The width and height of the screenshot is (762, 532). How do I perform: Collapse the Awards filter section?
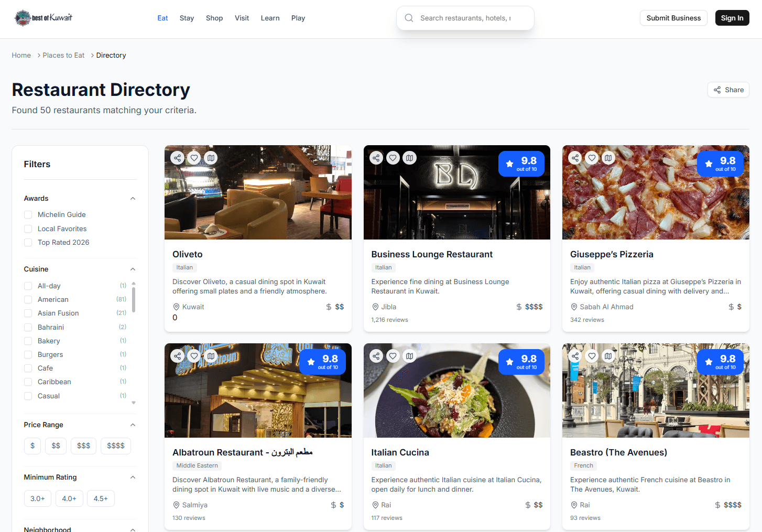click(133, 198)
